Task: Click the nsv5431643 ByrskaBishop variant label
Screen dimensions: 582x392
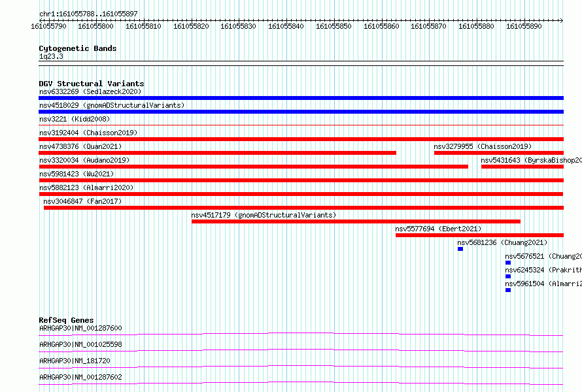Action: click(531, 160)
